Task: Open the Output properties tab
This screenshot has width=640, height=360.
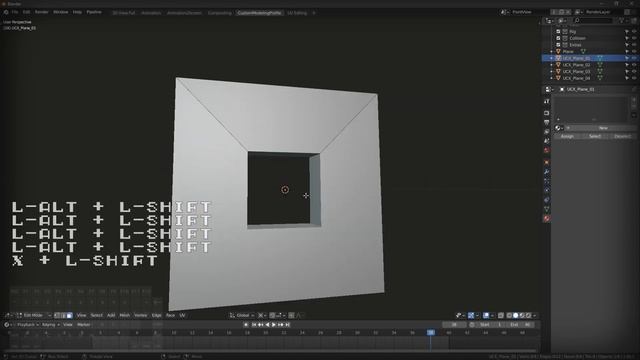Action: pos(547,122)
